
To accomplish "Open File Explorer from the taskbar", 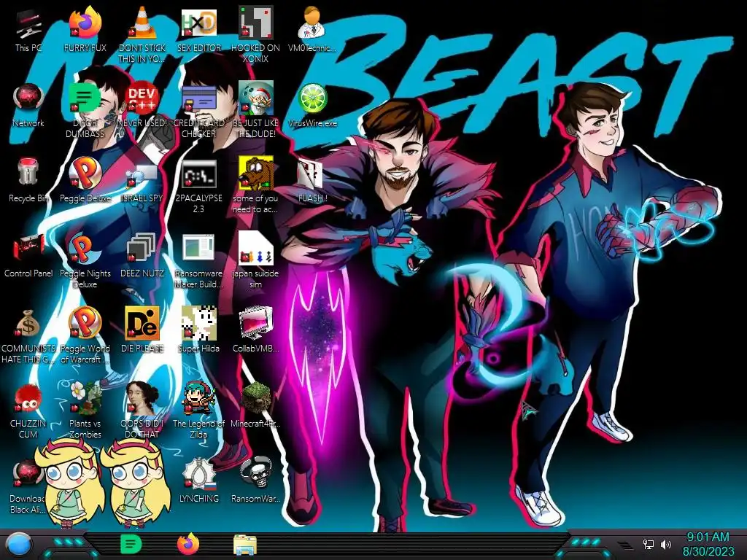I will coord(245,545).
